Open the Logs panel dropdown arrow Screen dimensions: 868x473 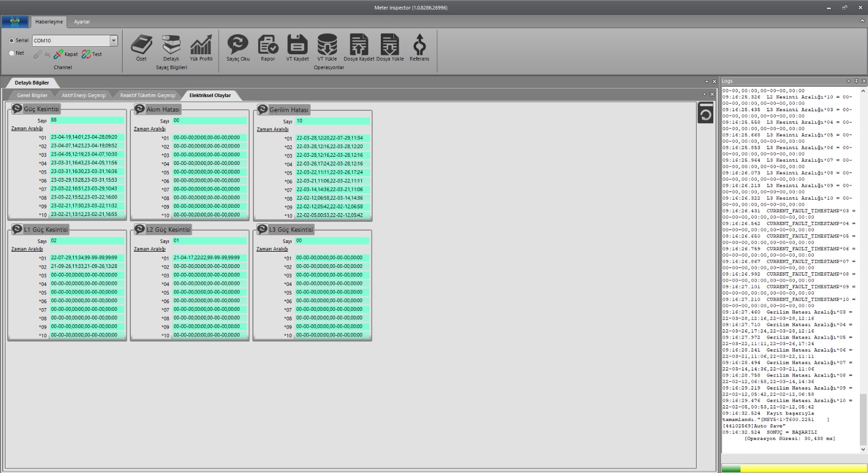848,81
